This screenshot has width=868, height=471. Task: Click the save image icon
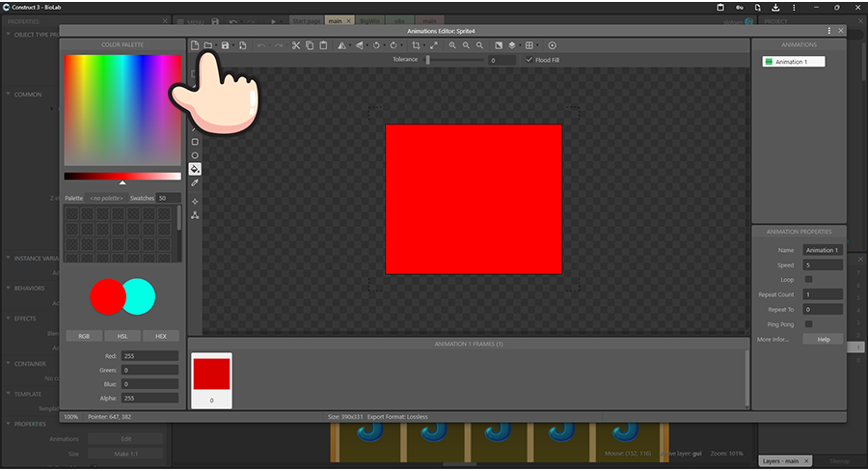click(226, 45)
